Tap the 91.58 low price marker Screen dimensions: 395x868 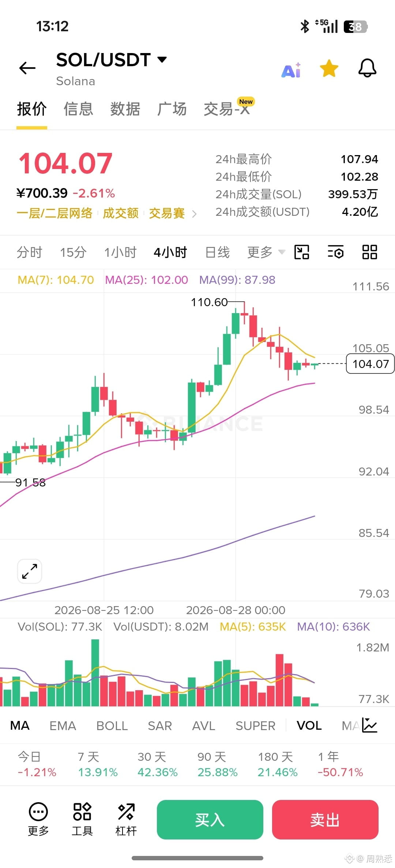point(30,482)
